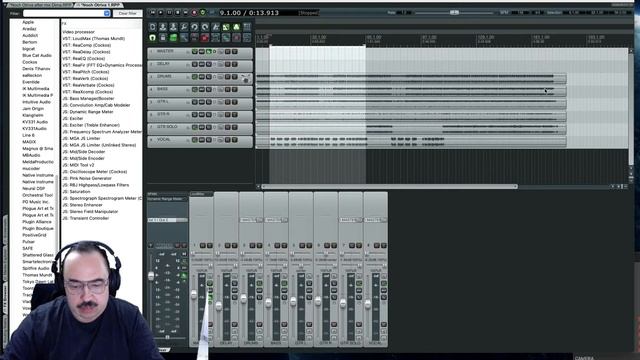Screen dimensions: 640x360
Task: Select Video processor in the plugin list
Action: [x=78, y=32]
